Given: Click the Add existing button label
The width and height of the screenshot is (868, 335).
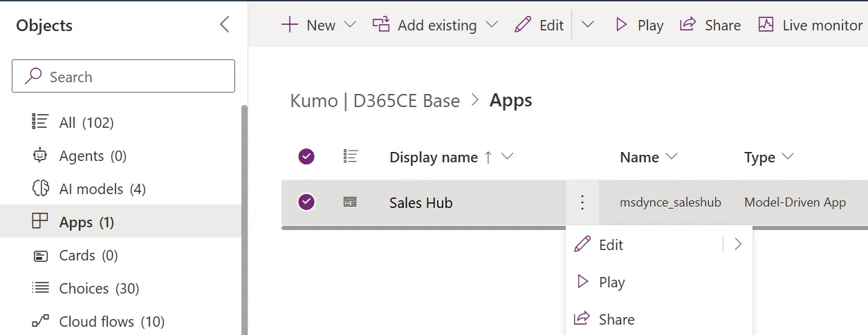Looking at the screenshot, I should point(437,25).
